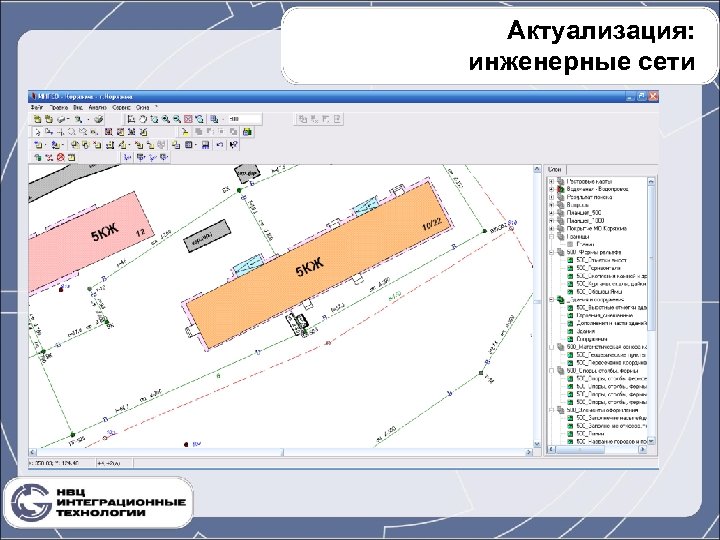The height and width of the screenshot is (540, 720).
Task: Expand the Водоканал - Водопровод group
Action: 551,189
